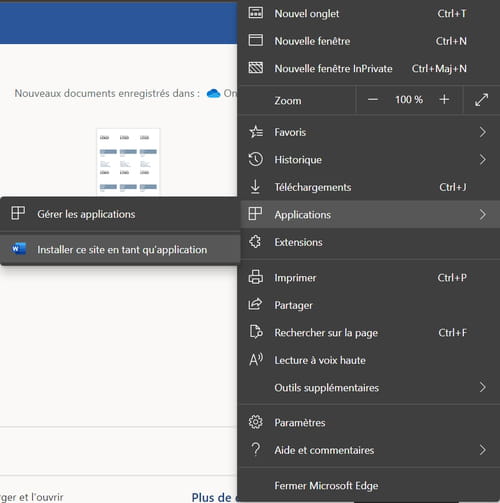Decrease zoom with the minus button
The image size is (500, 503).
coord(373,99)
